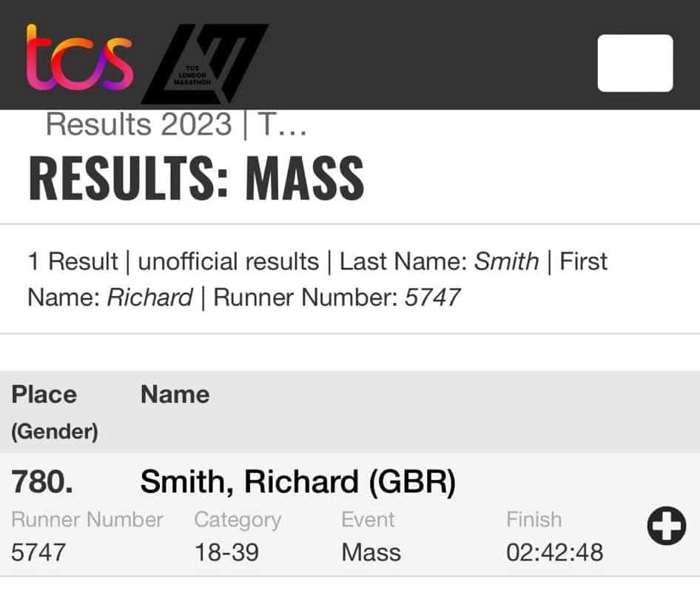The image size is (700, 602).
Task: Click the 'Category' field label
Action: 238,521
